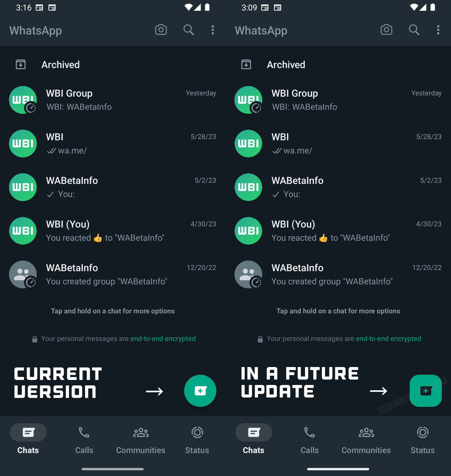
Task: Tap search icon in left WhatsApp screen
Action: point(189,30)
